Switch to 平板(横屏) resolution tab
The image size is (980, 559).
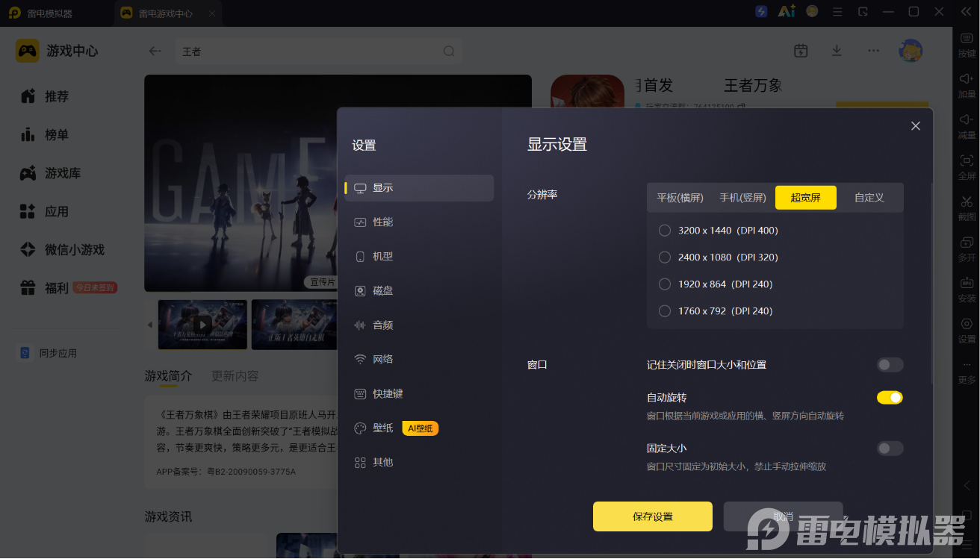pyautogui.click(x=680, y=198)
